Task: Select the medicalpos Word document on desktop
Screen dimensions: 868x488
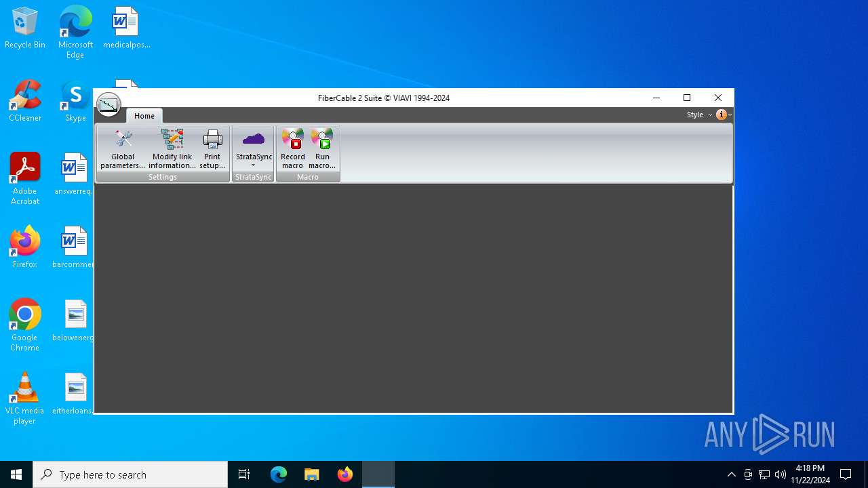Action: click(126, 28)
